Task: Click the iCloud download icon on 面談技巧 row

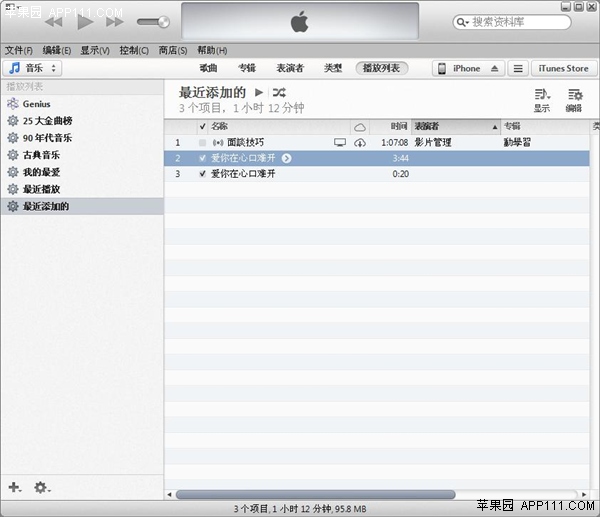Action: [360, 143]
